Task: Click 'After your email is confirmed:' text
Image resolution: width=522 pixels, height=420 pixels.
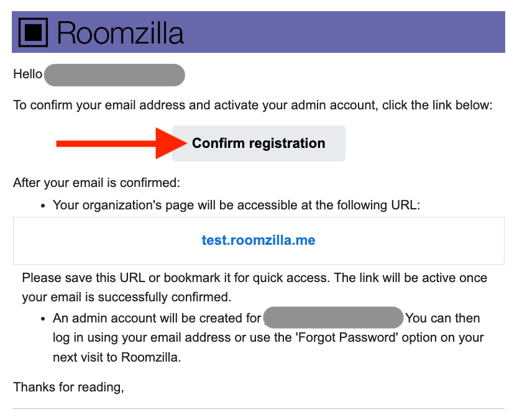Action: point(96,183)
